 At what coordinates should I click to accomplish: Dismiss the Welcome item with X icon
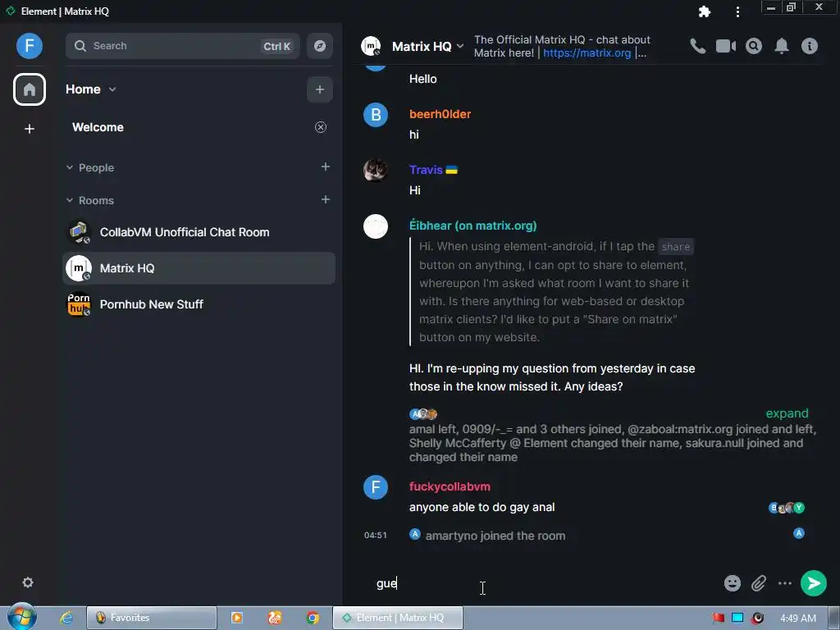(321, 127)
